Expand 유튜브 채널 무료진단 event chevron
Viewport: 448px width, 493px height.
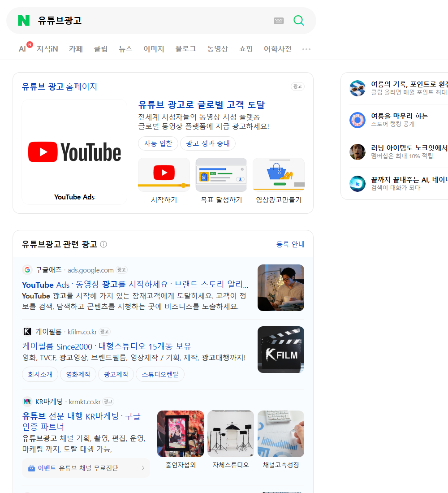tap(143, 468)
